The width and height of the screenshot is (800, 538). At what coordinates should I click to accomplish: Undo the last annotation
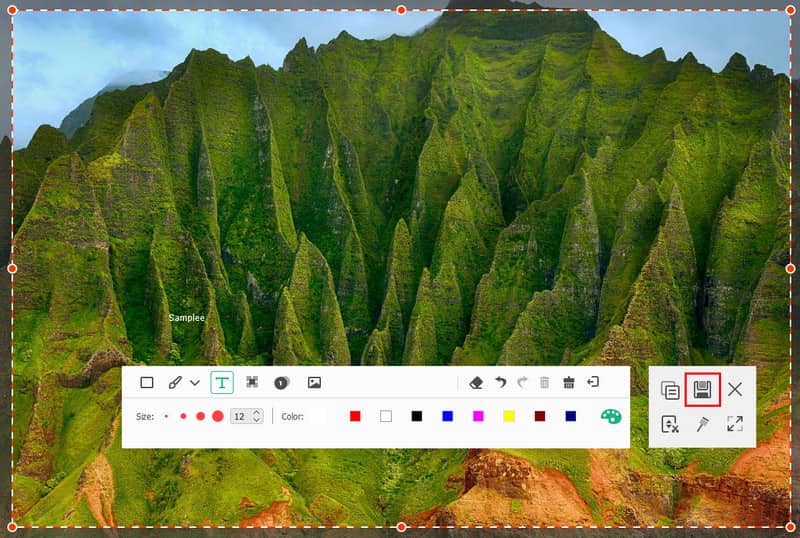pyautogui.click(x=500, y=382)
